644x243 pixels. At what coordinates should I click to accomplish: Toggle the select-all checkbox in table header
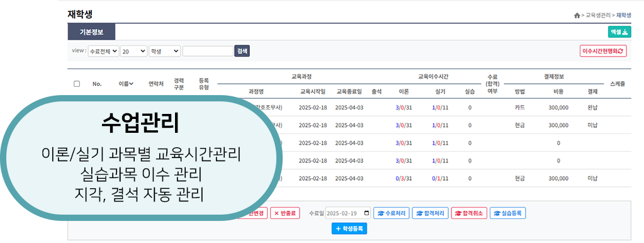point(77,84)
